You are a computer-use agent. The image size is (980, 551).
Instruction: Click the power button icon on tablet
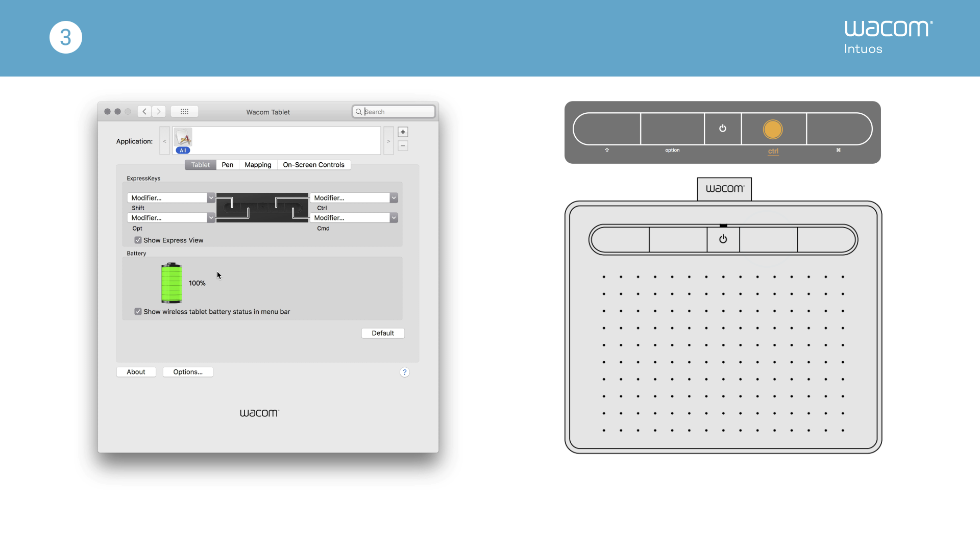(x=723, y=239)
